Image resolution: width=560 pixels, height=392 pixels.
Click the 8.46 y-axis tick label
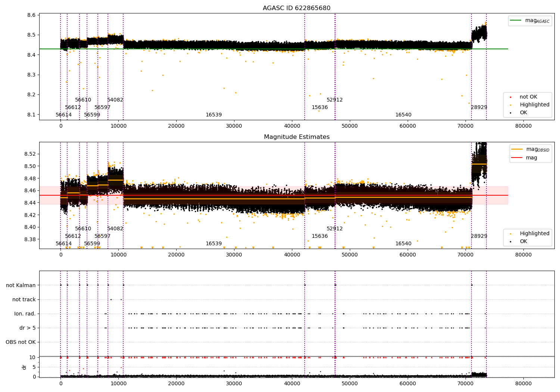tap(30, 190)
